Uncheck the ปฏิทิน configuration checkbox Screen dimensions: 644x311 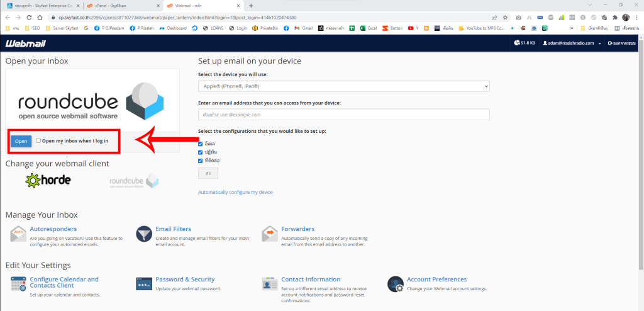coord(201,152)
